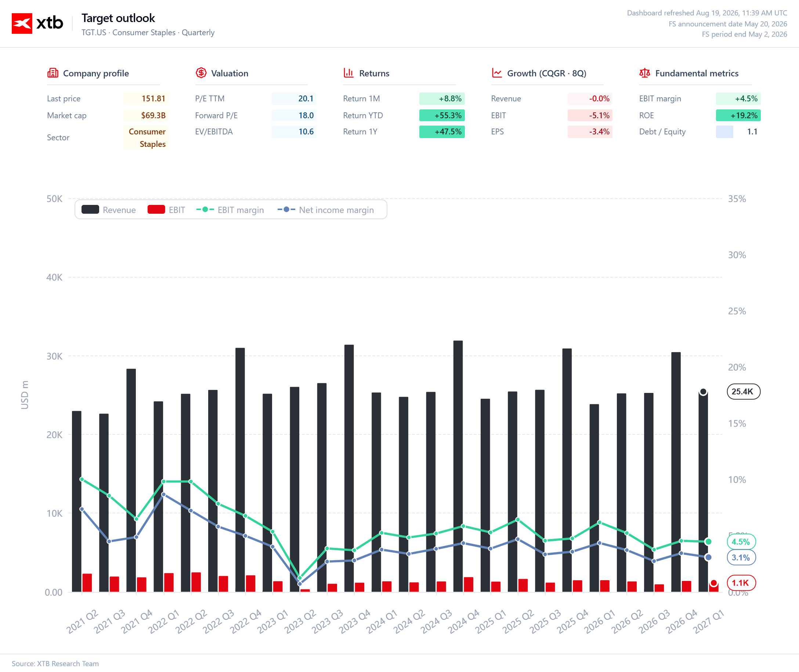Click the EBIT growth value -5.1%
Image resolution: width=799 pixels, height=672 pixels.
pos(590,115)
